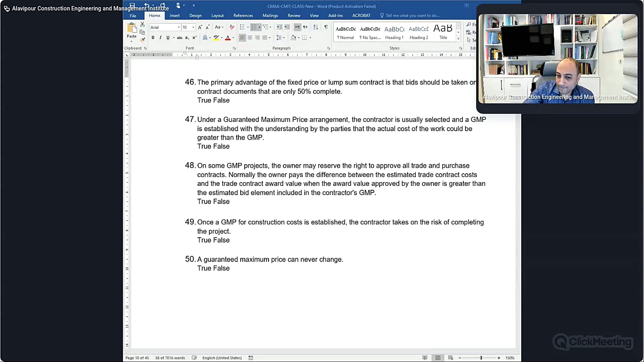
Task: Click the Clear All Formatting eraser icon
Action: [x=232, y=27]
